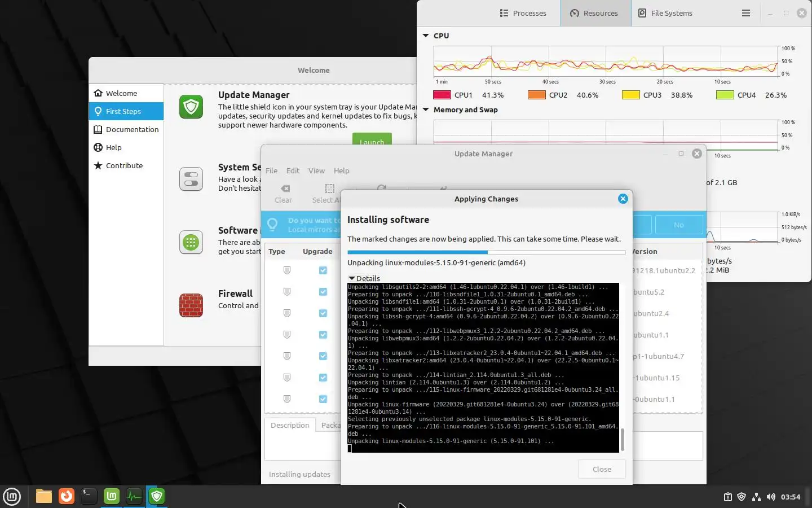
Task: Click the Update Manager shield tray icon
Action: (742, 497)
